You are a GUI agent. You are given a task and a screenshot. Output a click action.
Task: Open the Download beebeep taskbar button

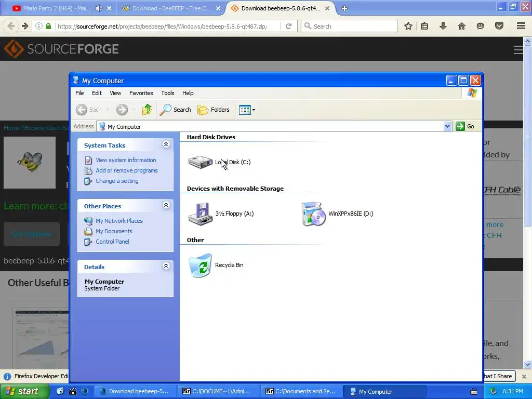[136, 392]
